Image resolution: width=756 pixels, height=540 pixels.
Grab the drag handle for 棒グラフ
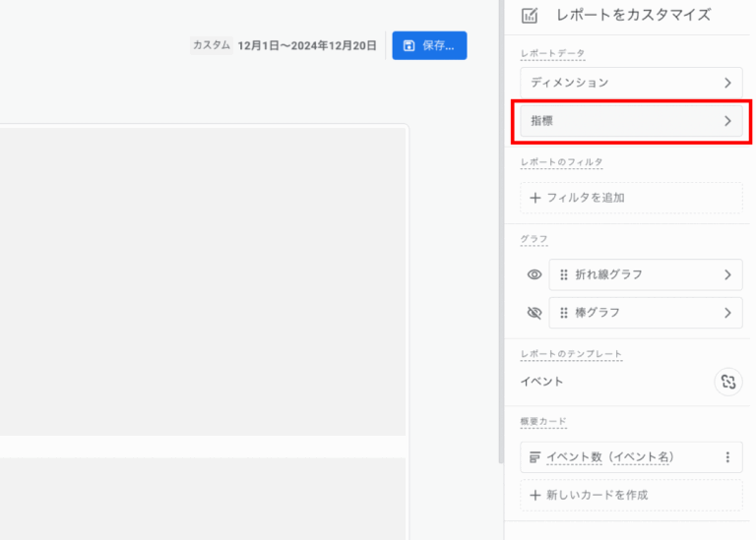pos(564,313)
